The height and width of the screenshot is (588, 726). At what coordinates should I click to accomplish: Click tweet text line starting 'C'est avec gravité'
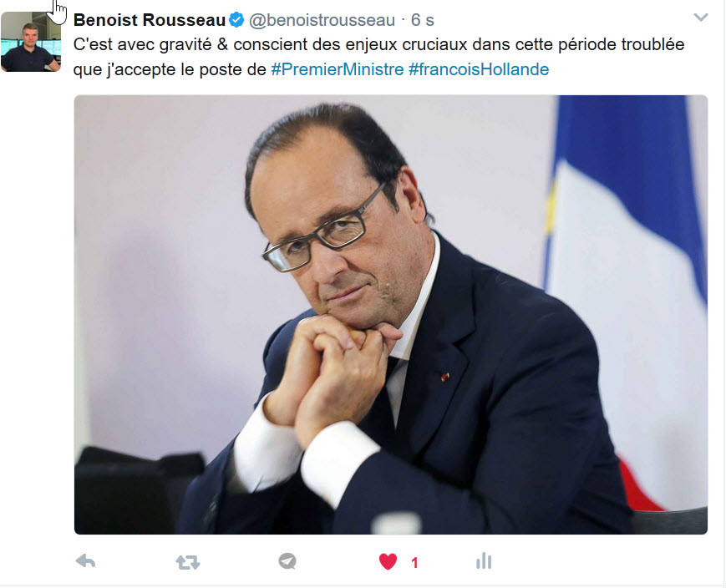(378, 44)
